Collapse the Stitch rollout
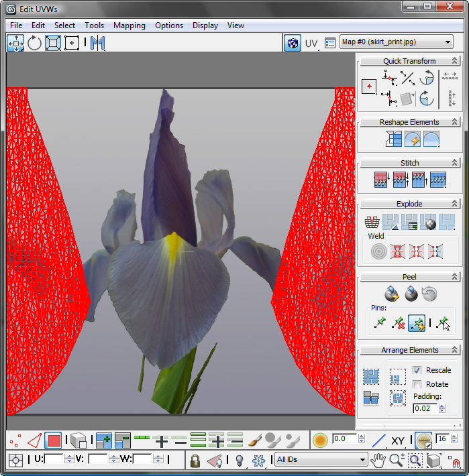Viewport: 469px width, 476px height. [454, 163]
